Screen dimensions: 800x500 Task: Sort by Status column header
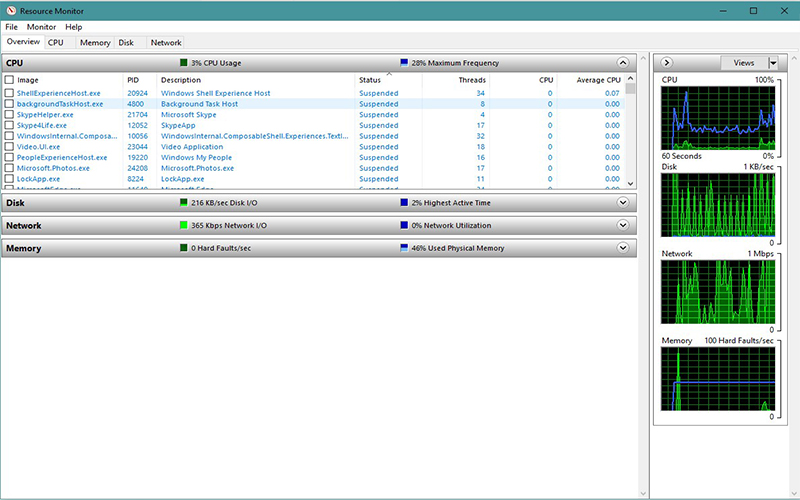coord(388,80)
